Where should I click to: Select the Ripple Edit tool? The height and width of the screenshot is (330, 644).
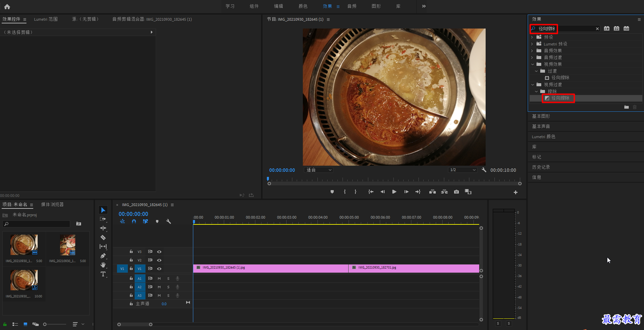(103, 228)
